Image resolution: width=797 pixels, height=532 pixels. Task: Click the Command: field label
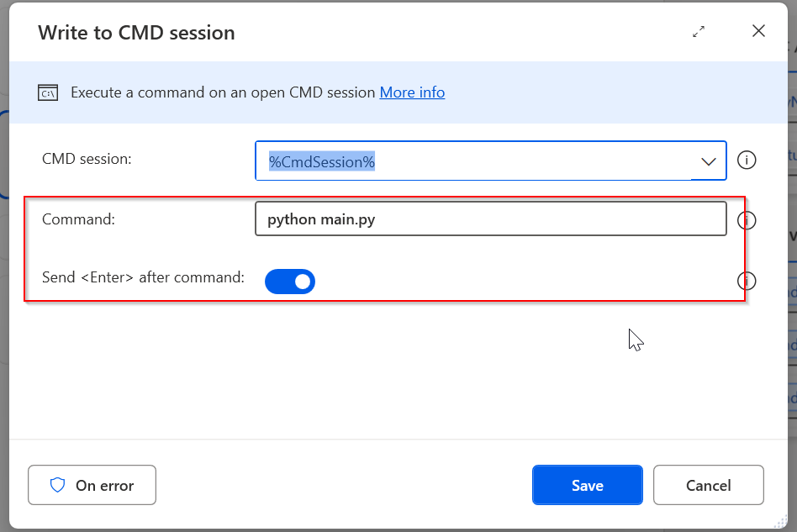78,219
